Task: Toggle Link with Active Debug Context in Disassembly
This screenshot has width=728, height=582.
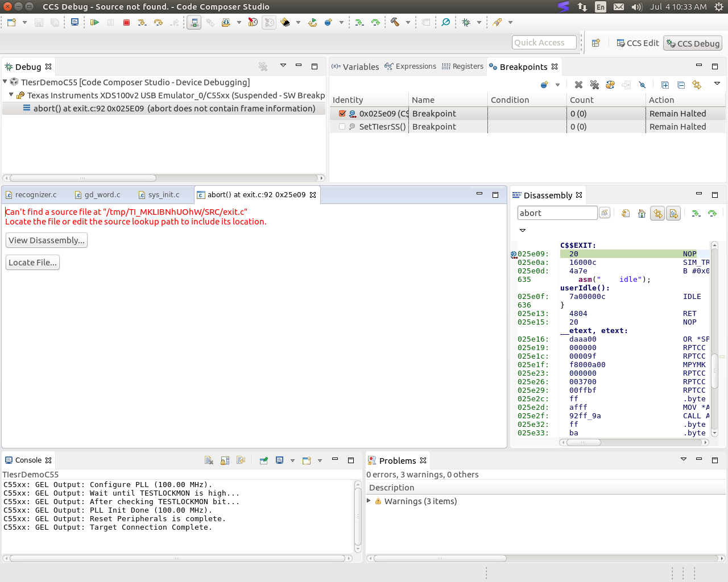Action: pos(657,213)
